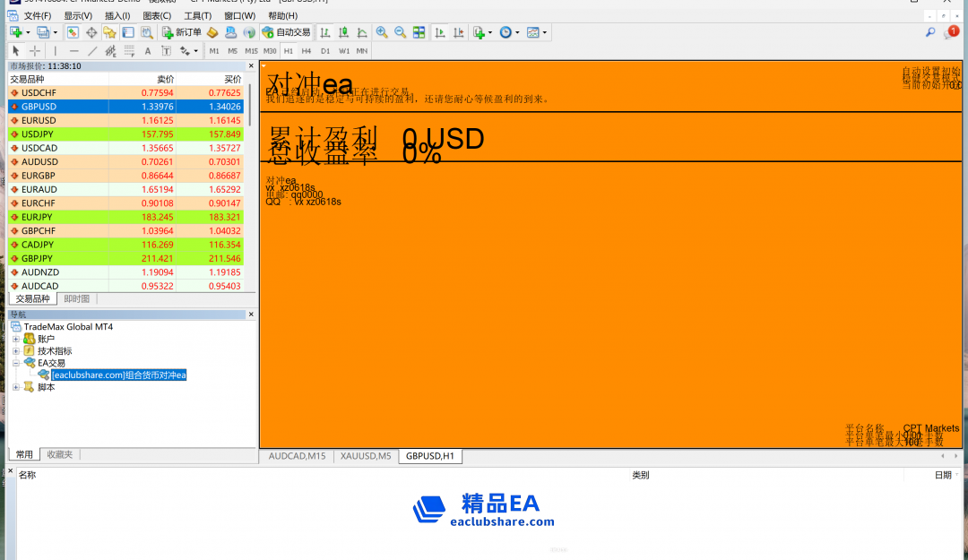Click the market watch vertical scrollbar
The width and height of the screenshot is (968, 560).
click(x=250, y=179)
